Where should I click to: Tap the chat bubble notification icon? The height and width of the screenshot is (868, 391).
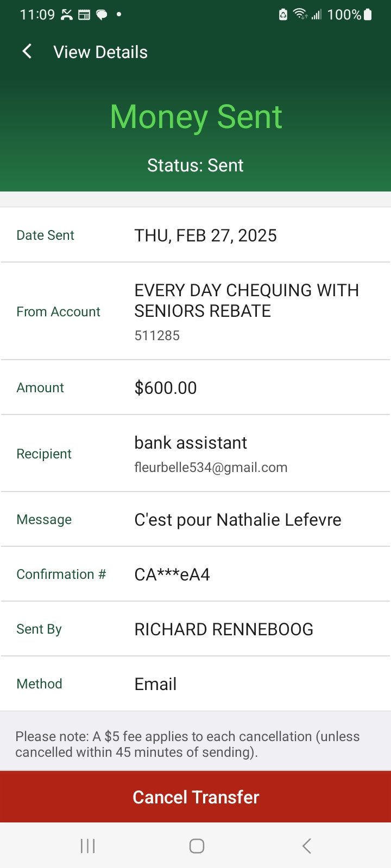[102, 15]
